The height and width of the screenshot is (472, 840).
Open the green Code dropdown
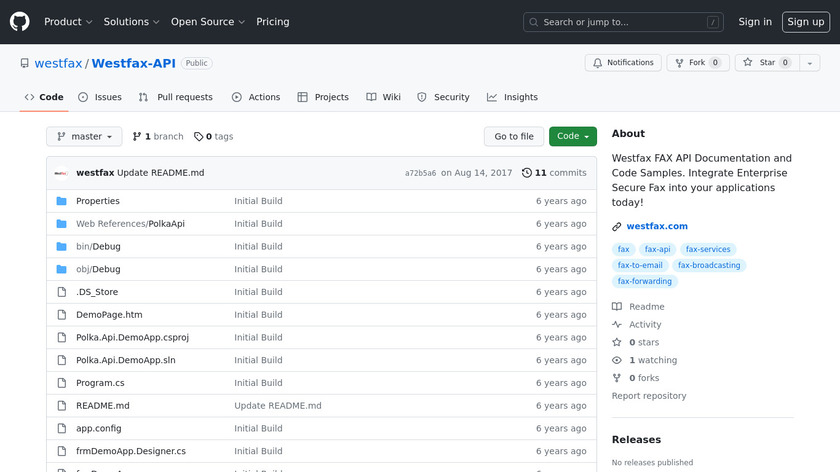[x=573, y=137]
